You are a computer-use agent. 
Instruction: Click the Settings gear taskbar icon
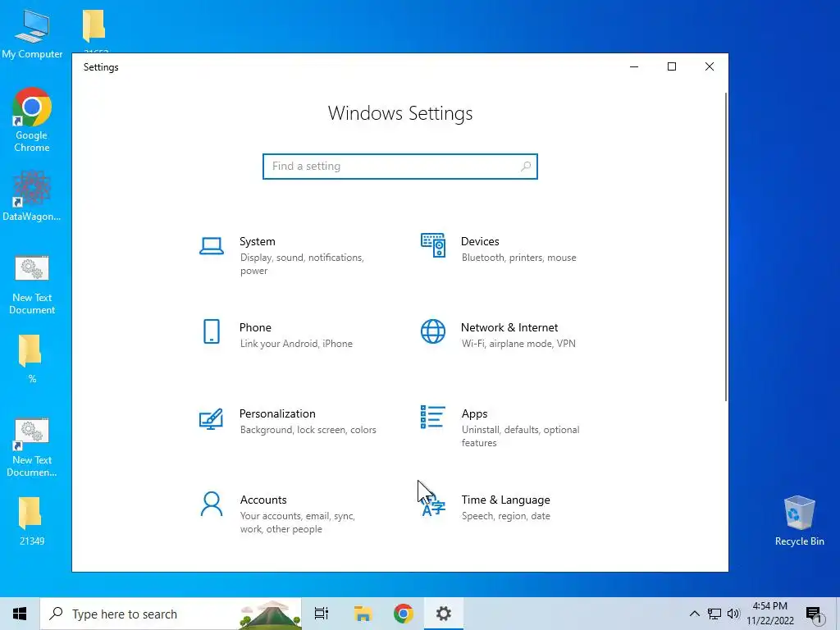(x=444, y=614)
